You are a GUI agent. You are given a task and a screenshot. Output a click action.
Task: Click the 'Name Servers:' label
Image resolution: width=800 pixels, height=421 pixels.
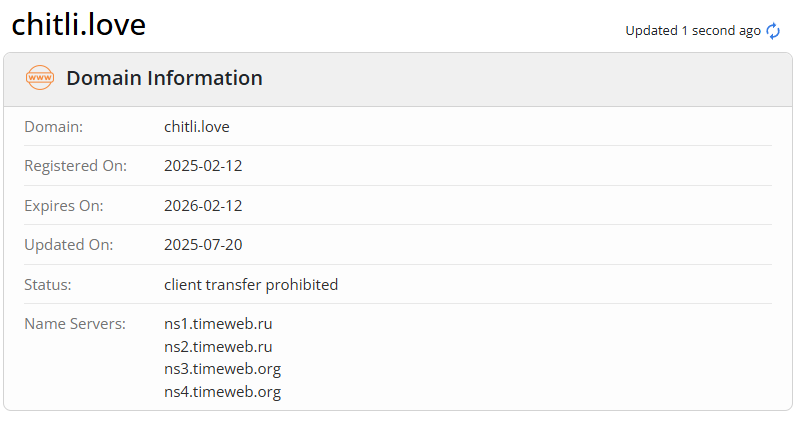point(75,324)
